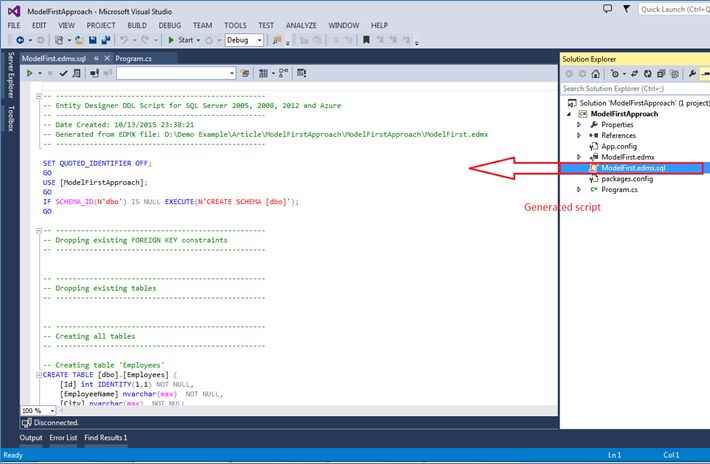The image size is (710, 464).
Task: Click the Collapse All icon in Solution Explorer
Action: pyautogui.click(x=661, y=74)
